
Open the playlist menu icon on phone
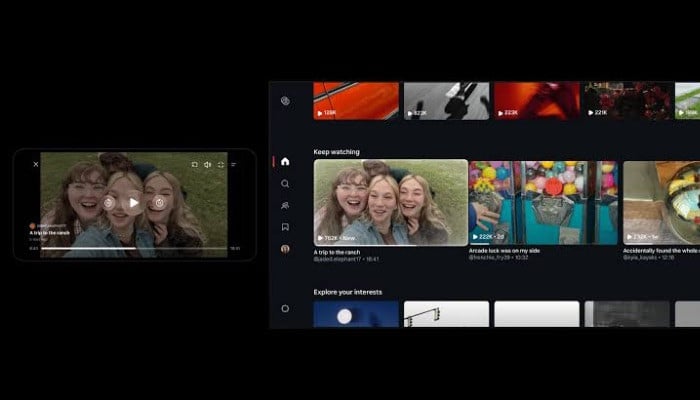233,165
